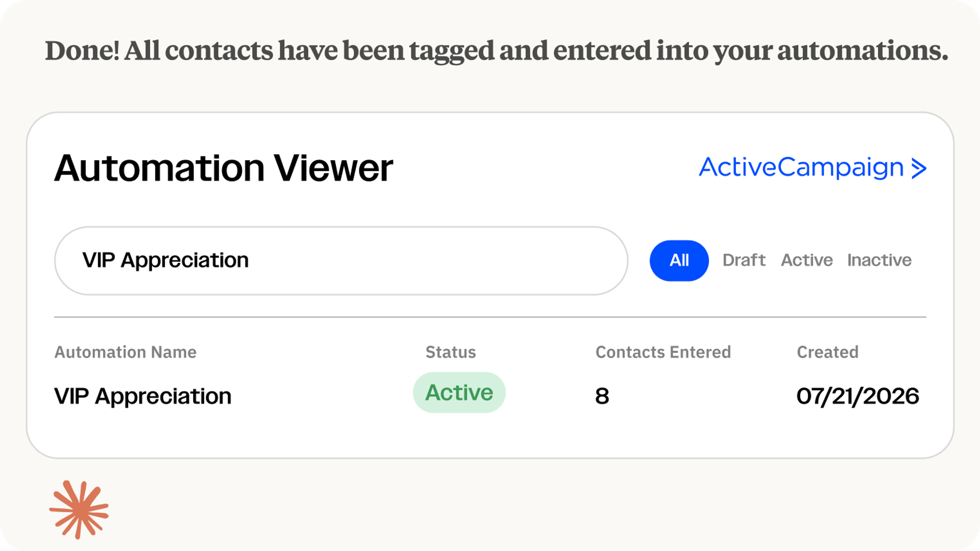The image size is (980, 551).
Task: Click the orange starburst logo icon
Action: tap(79, 510)
